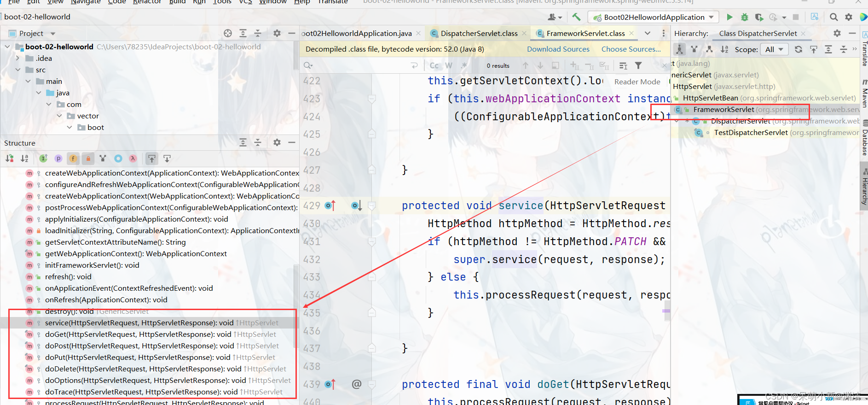
Task: Select FrameworkServlet in the Hierarchy tree
Action: pos(723,110)
